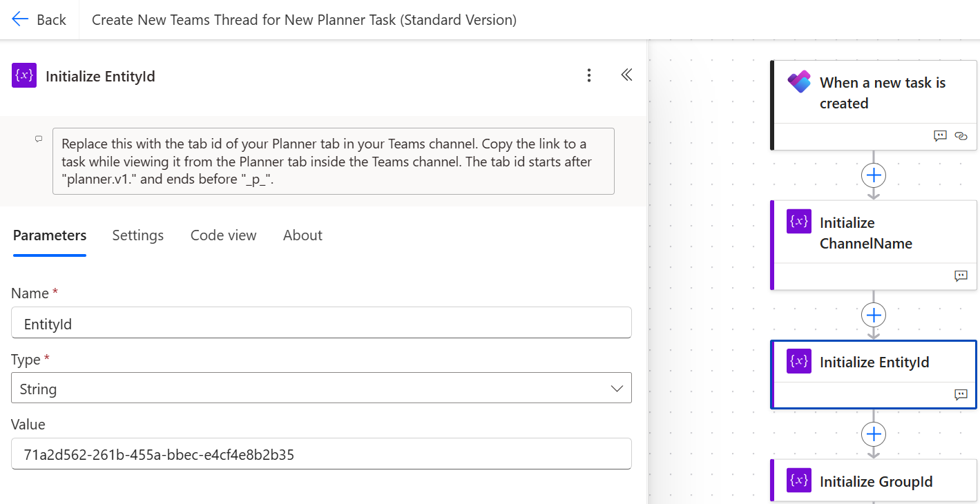This screenshot has width=980, height=504.
Task: Insert a step after Initialize ChannelName
Action: click(x=874, y=315)
